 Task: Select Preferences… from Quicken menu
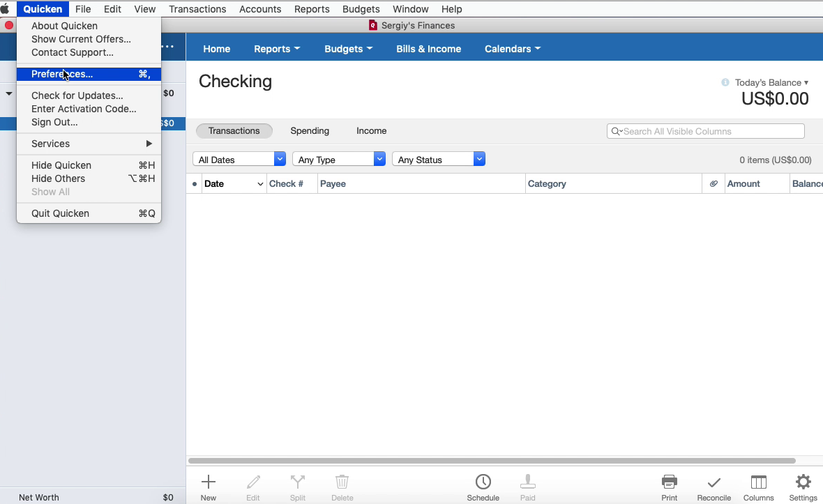tap(89, 74)
